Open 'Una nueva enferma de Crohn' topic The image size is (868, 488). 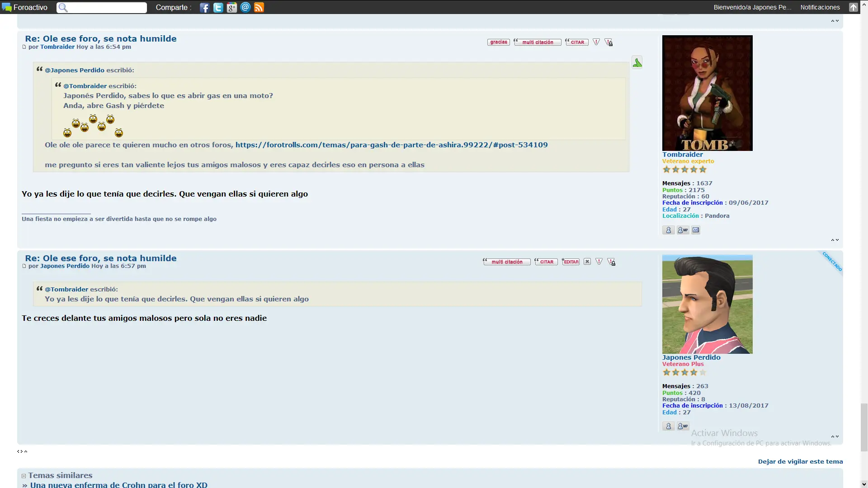119,485
